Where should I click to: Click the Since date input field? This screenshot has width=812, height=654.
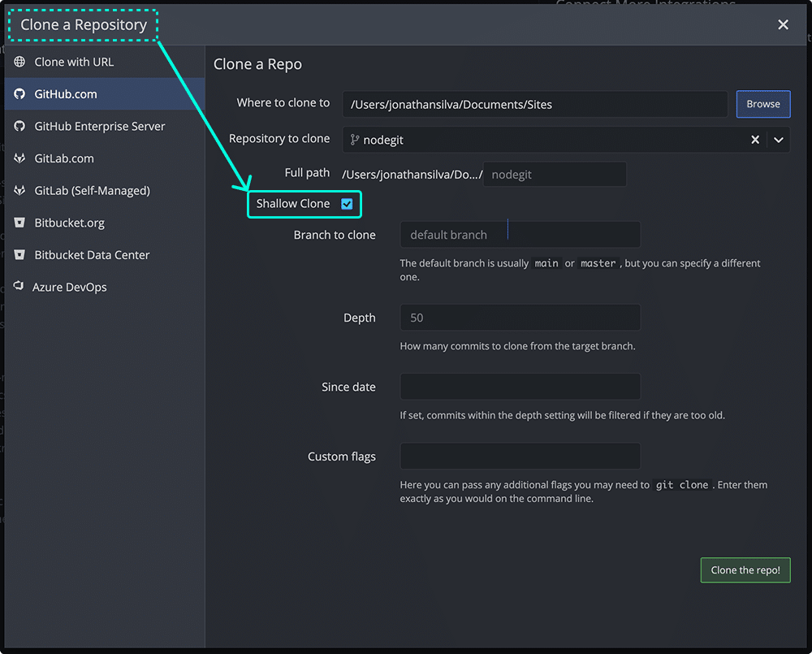tap(520, 387)
